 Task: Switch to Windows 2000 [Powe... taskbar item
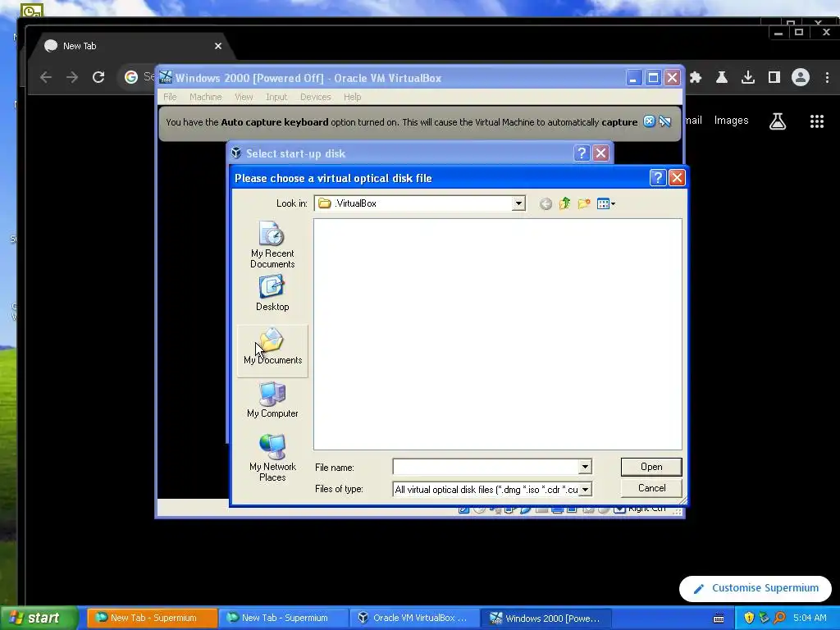point(545,618)
